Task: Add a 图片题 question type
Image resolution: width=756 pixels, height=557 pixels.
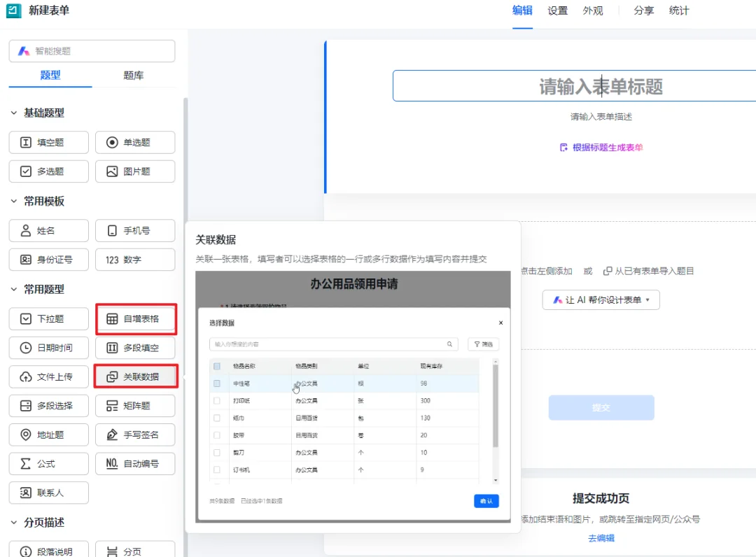Action: (135, 171)
